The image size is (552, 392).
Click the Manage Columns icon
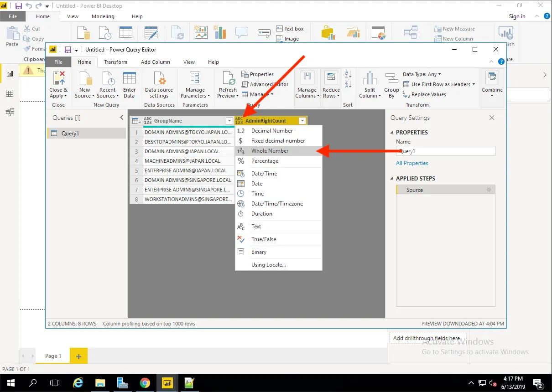point(307,77)
